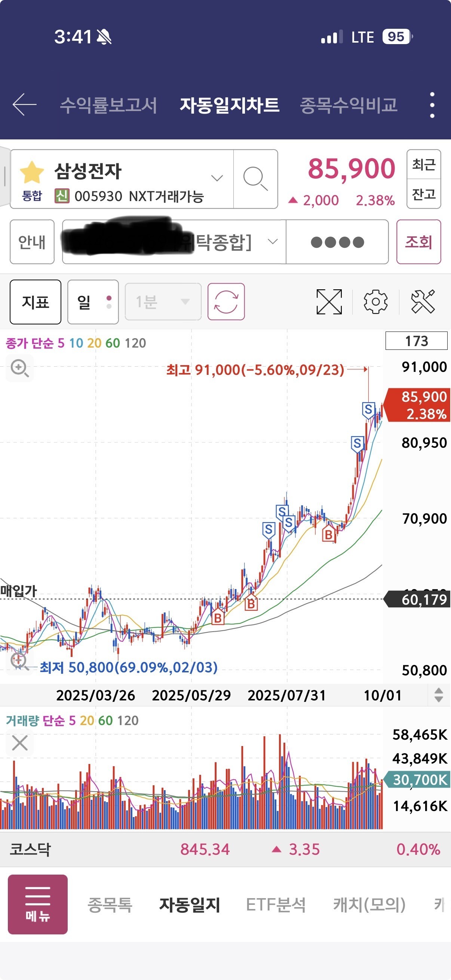Tap the 30,700K volume tag
The width and height of the screenshot is (451, 980).
click(416, 780)
